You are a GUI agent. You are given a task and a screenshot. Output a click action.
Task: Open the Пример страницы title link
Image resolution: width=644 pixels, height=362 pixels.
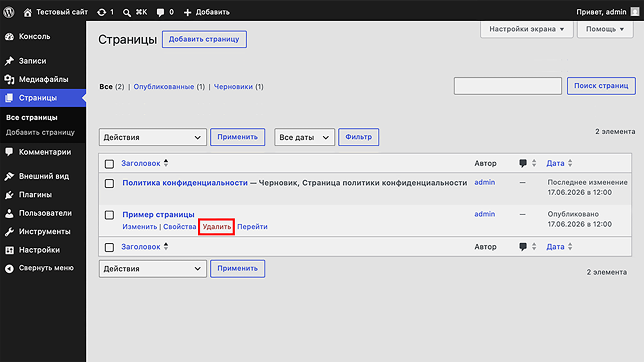(158, 214)
